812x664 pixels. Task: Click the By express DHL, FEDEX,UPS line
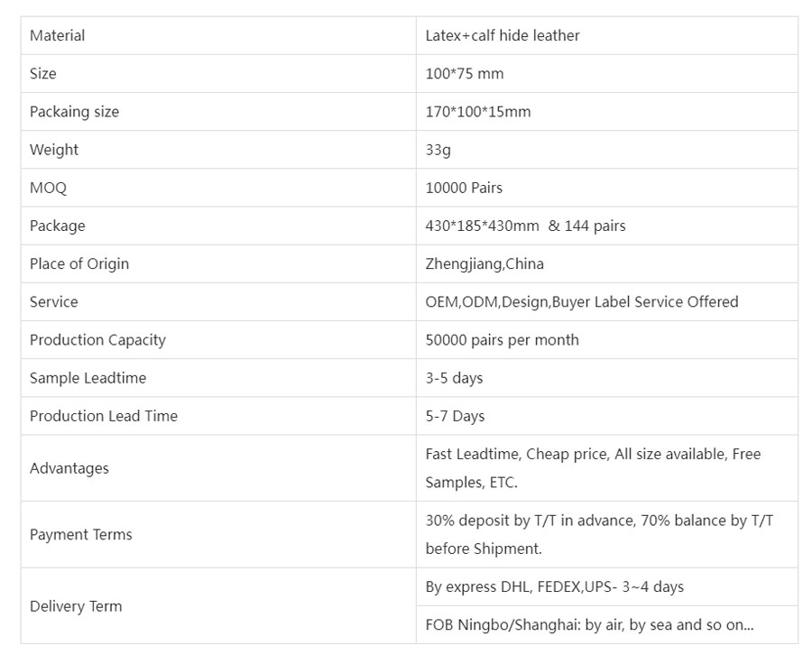coord(555,586)
